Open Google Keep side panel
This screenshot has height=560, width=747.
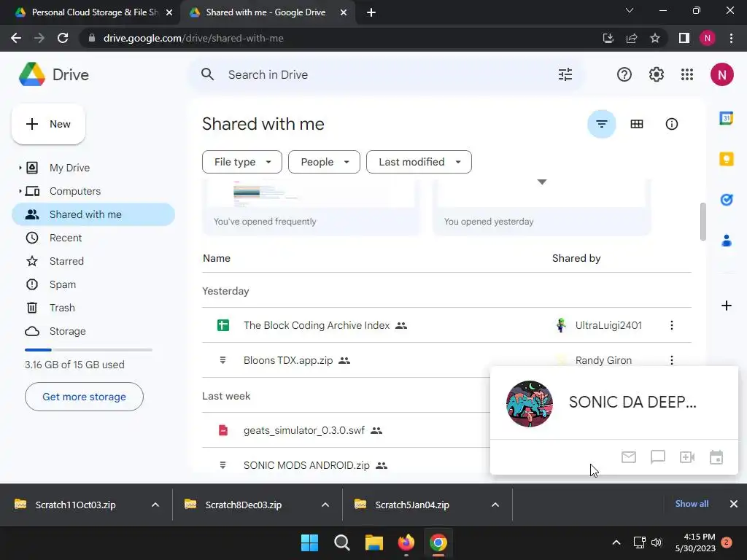click(726, 158)
